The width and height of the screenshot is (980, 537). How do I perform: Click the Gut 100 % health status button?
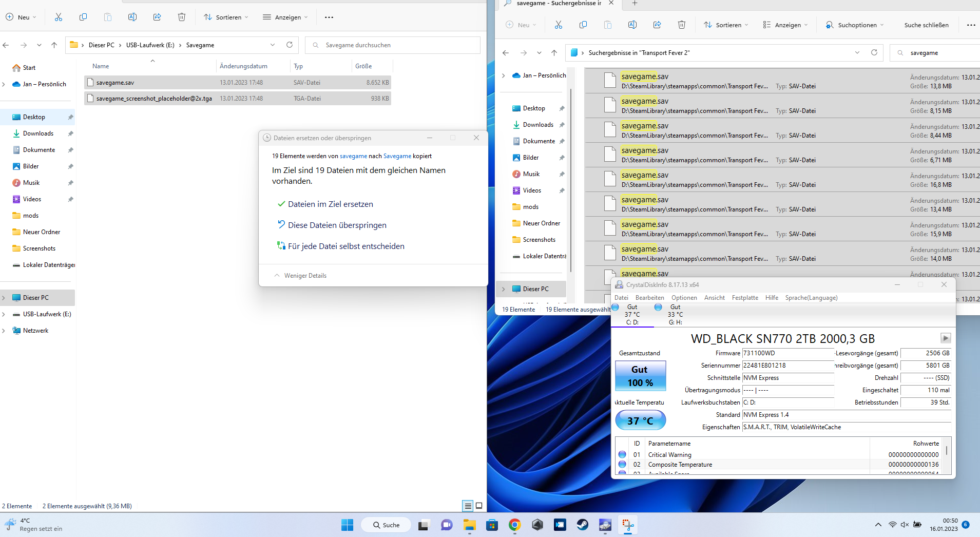click(640, 376)
